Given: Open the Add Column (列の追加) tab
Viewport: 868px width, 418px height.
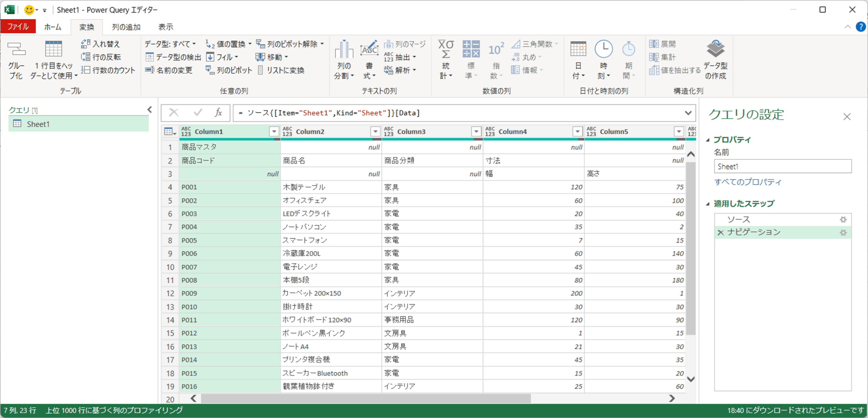Looking at the screenshot, I should tap(126, 27).
